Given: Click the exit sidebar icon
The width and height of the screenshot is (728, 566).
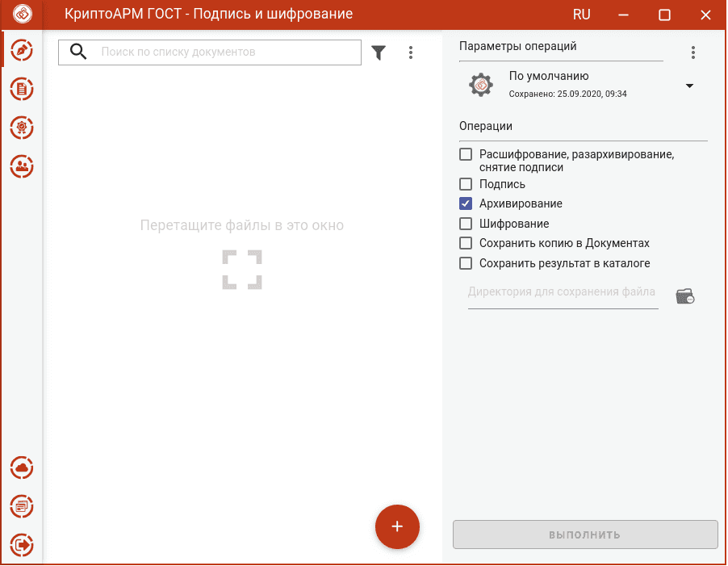Looking at the screenshot, I should 22,545.
